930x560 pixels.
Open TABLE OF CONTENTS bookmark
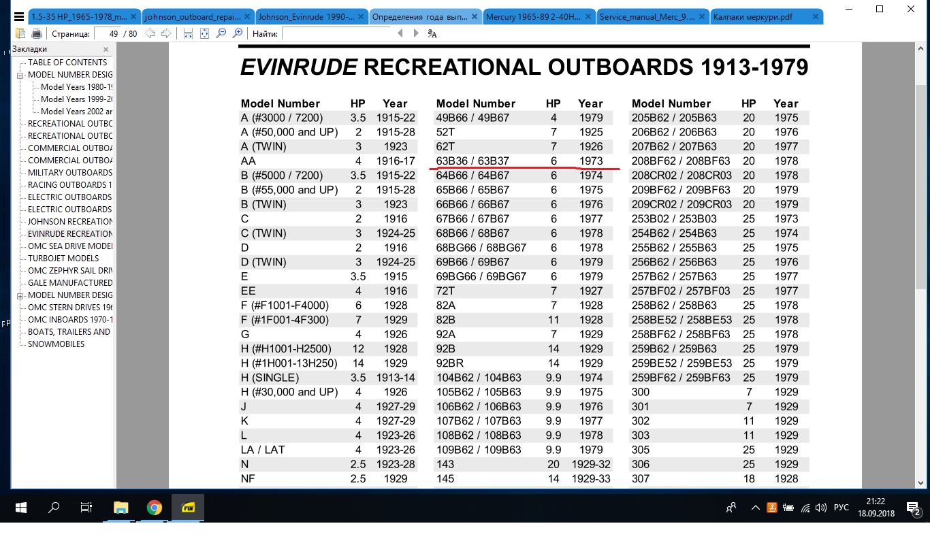tap(67, 63)
